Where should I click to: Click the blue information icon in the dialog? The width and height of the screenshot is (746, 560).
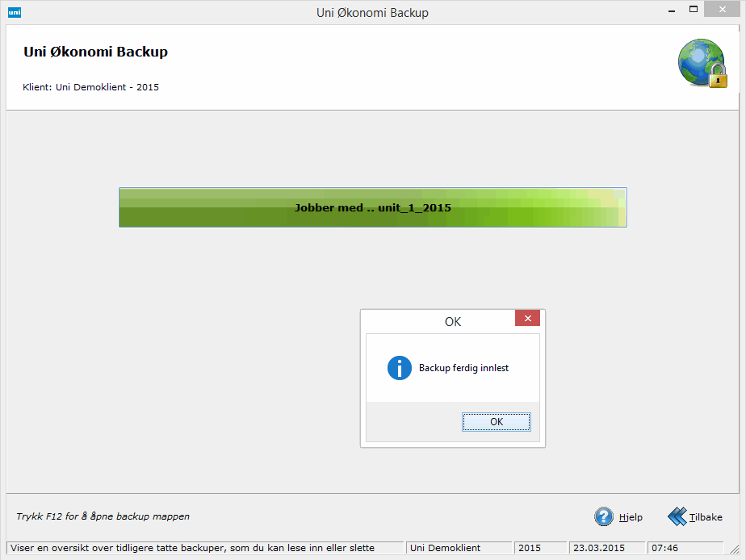click(400, 368)
